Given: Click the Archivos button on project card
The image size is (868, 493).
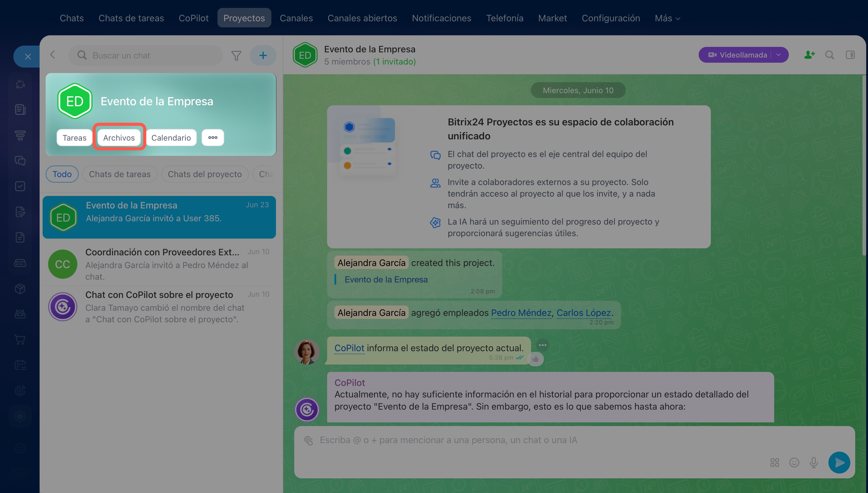Looking at the screenshot, I should [119, 138].
